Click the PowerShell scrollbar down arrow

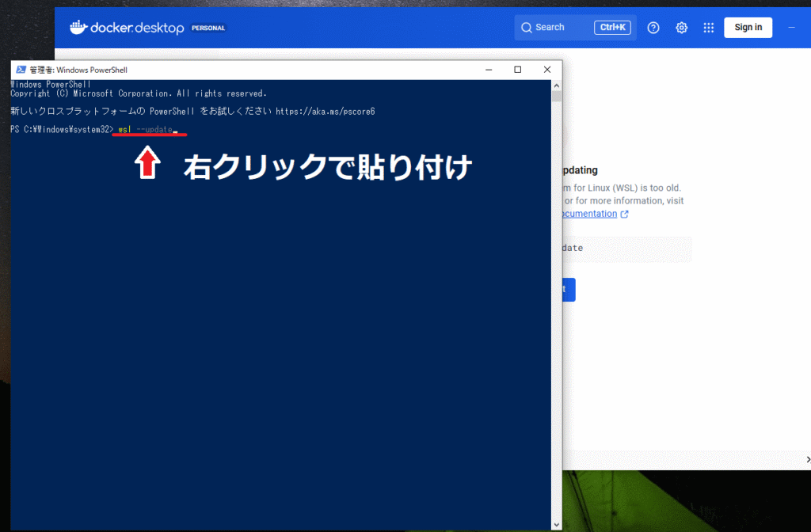[557, 524]
